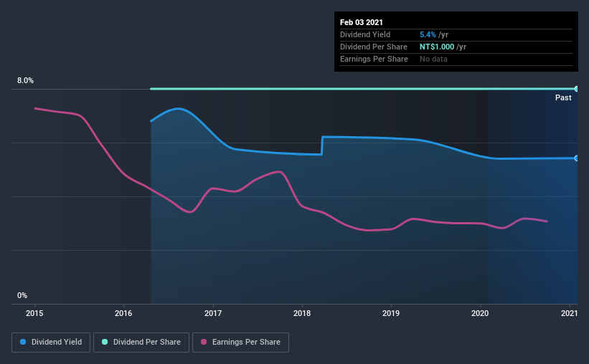Click the Feb 03 2021 tooltip date
This screenshot has height=364, width=589.
click(x=362, y=22)
